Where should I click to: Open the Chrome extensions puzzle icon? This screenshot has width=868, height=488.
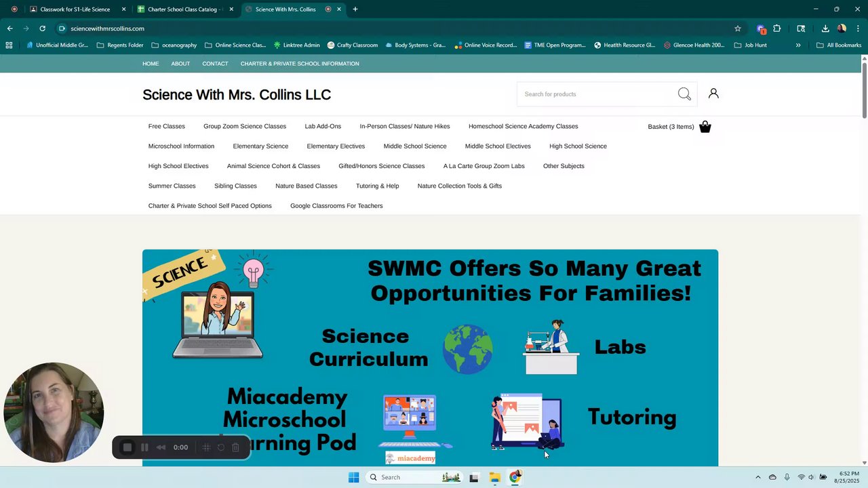tap(777, 28)
